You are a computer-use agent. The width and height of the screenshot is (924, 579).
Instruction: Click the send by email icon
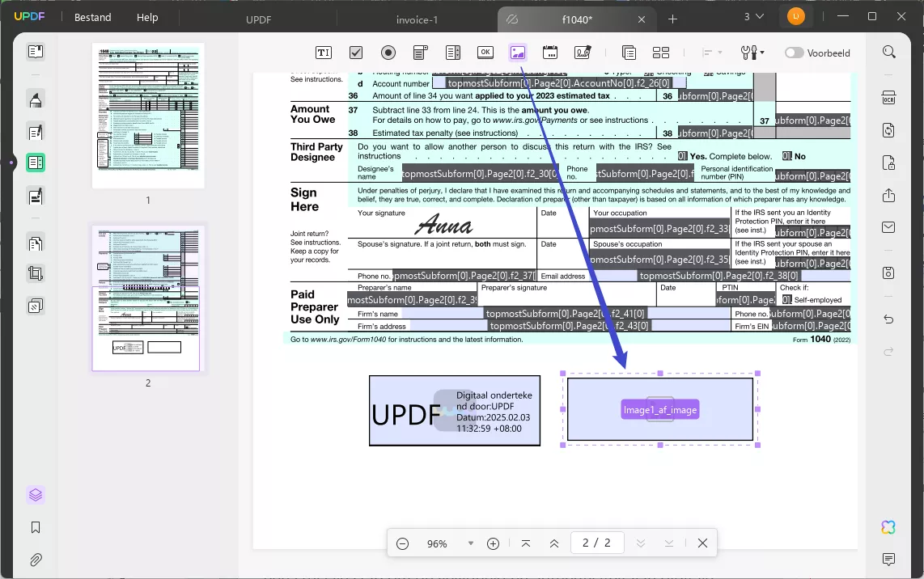click(888, 227)
